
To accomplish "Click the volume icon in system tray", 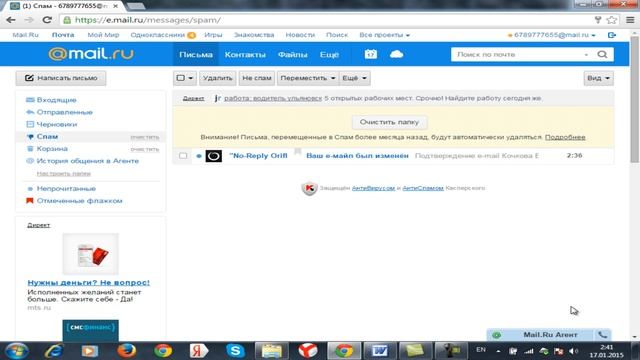I will pos(573,351).
